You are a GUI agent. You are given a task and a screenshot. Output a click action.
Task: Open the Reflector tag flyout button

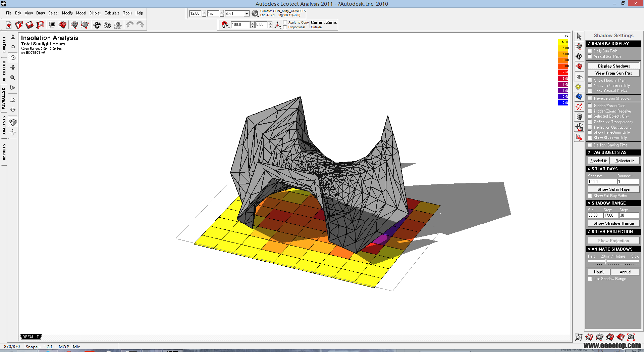pyautogui.click(x=625, y=161)
